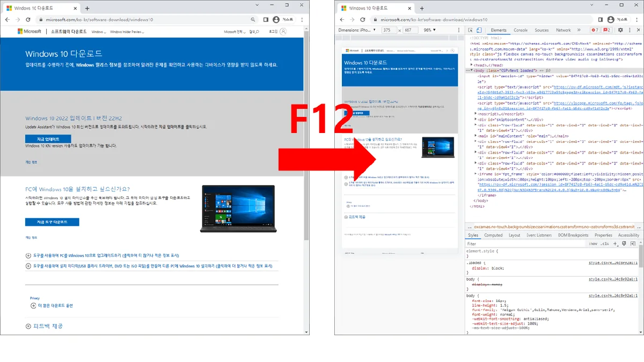
Task: Open DOM Breakpoints tab
Action: coord(573,235)
